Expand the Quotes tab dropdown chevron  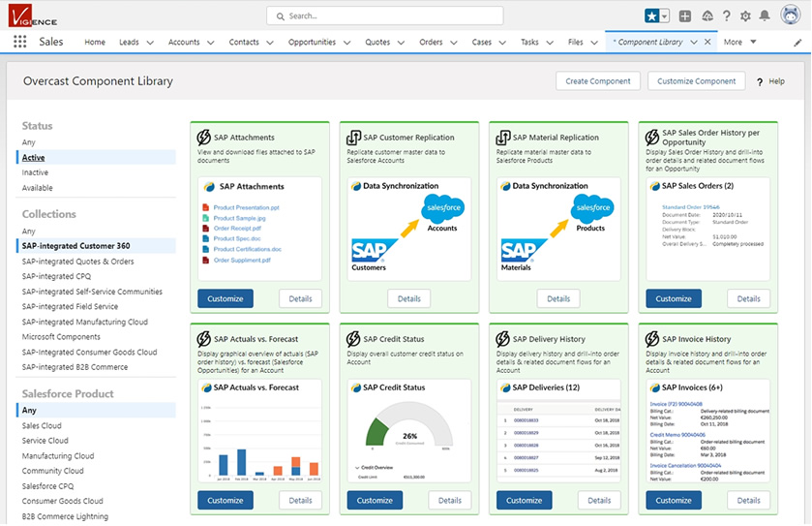pyautogui.click(x=401, y=43)
